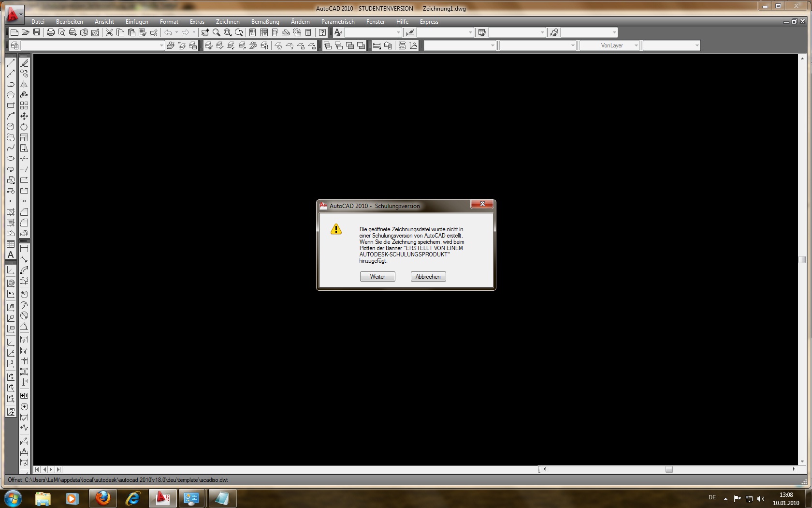Click the horizontal scrollbar thumb
This screenshot has height=508, width=812.
(x=669, y=469)
